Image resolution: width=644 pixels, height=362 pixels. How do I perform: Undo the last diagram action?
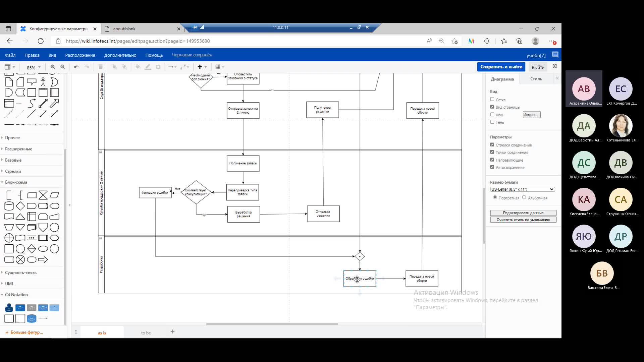click(76, 67)
